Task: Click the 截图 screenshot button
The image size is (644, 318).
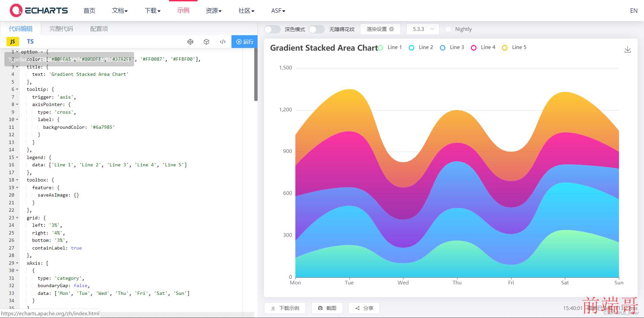Action: (327, 308)
